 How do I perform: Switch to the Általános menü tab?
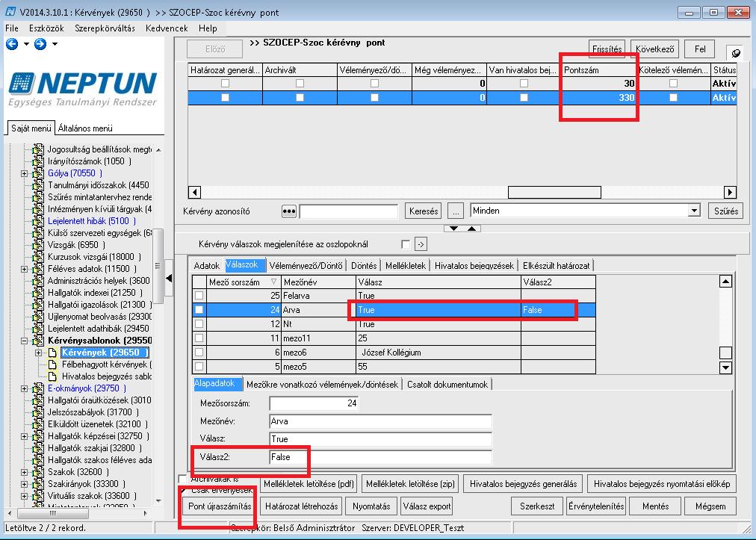(x=85, y=128)
